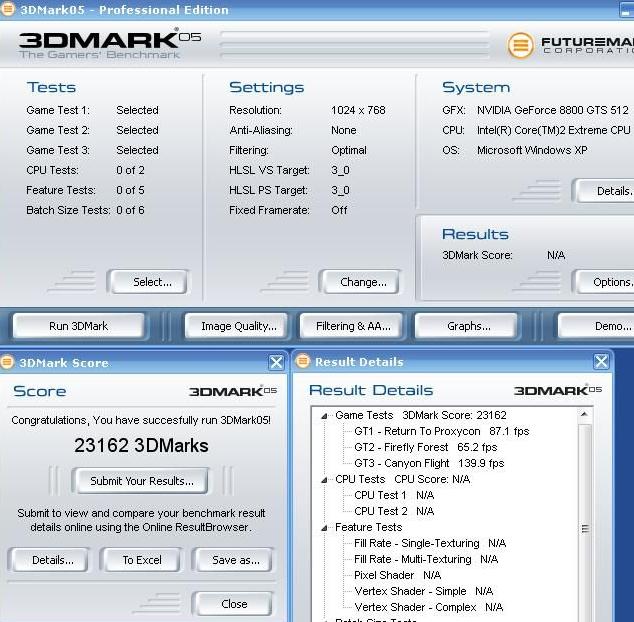Click the Result Details scrollbar thumb

coord(584,528)
